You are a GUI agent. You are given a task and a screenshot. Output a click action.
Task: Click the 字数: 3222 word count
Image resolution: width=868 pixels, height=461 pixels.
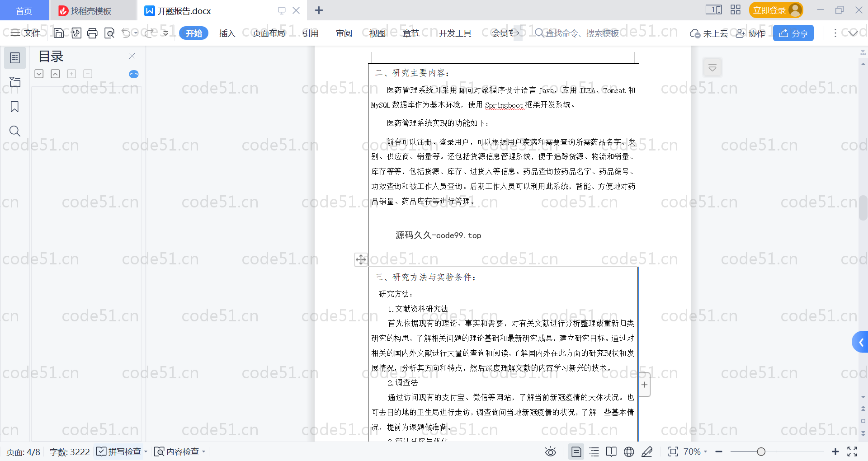[x=70, y=452]
